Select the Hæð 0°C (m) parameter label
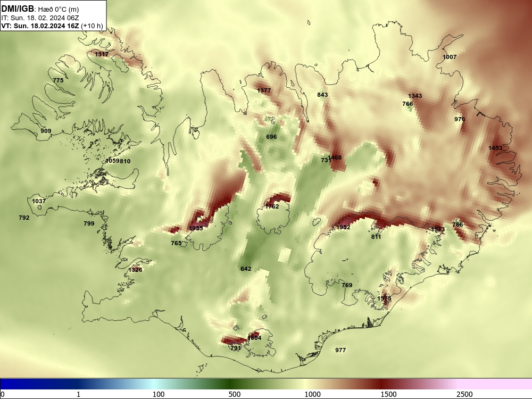Image resolution: width=532 pixels, height=399 pixels. pyautogui.click(x=59, y=9)
